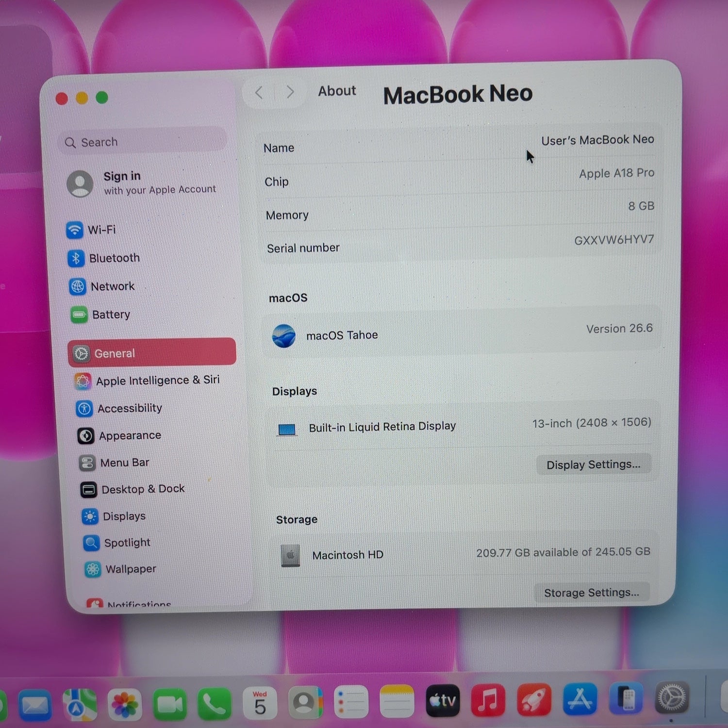Screen dimensions: 728x728
Task: Select Displays in the sidebar
Action: 114,516
